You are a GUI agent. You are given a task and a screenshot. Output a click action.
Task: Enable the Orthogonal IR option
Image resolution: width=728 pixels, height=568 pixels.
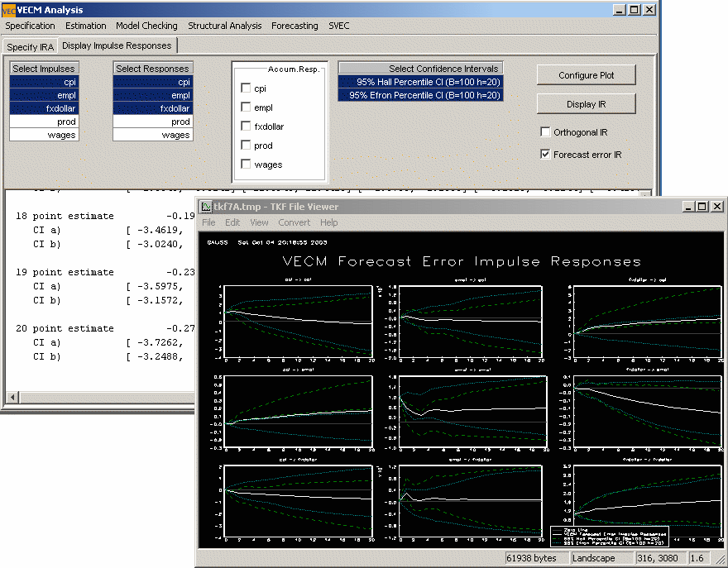click(544, 131)
